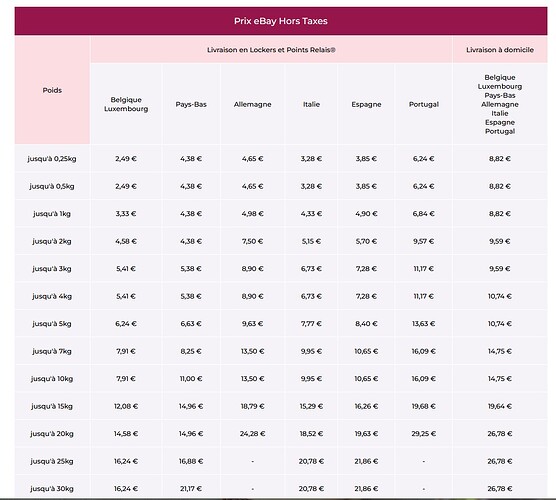556x500 pixels.
Task: Click Belgique price '2,49 €' in 0,25kg row
Action: pyautogui.click(x=126, y=159)
